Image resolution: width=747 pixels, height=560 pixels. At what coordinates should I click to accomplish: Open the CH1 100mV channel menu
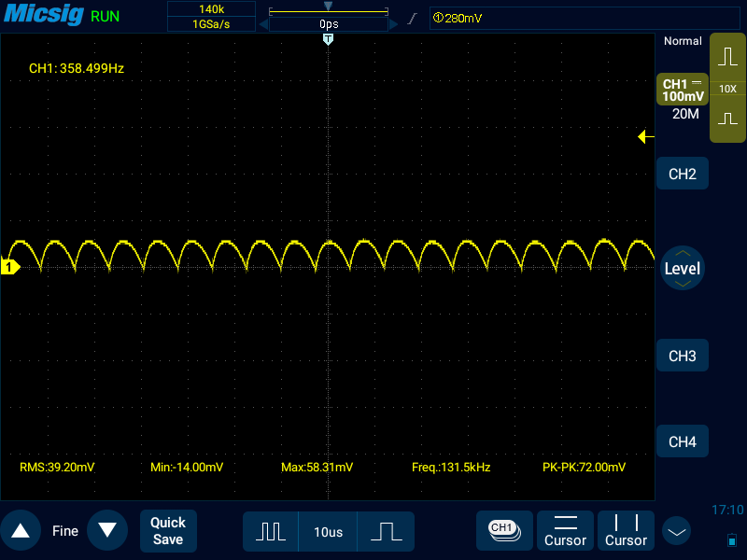click(x=683, y=90)
